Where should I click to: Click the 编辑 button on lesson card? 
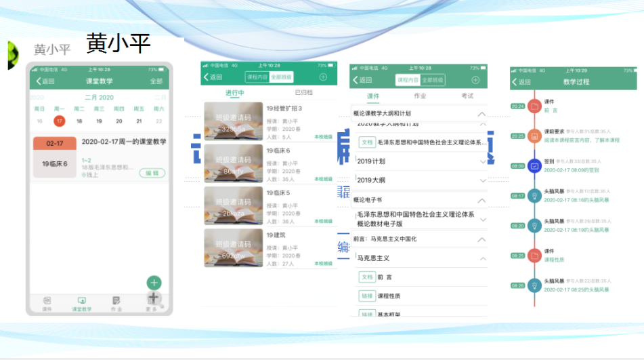(x=152, y=173)
